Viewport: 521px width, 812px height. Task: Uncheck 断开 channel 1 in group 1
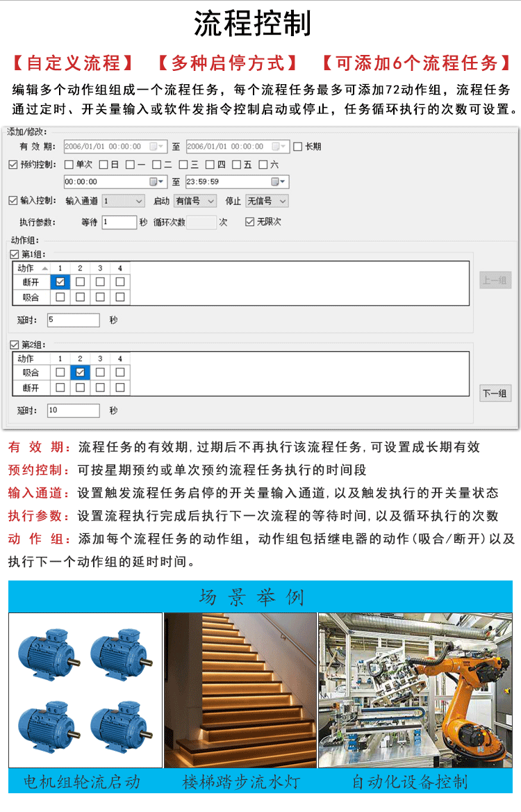tap(60, 282)
